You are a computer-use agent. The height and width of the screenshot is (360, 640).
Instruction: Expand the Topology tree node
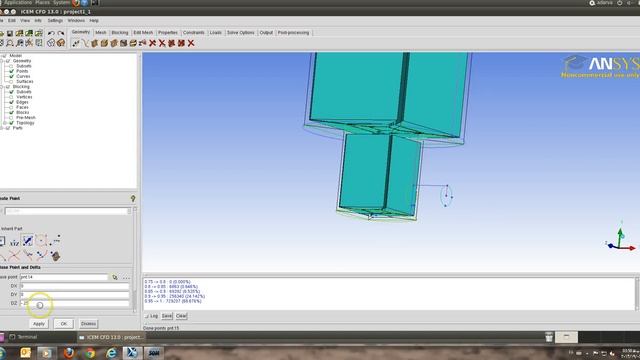4,123
